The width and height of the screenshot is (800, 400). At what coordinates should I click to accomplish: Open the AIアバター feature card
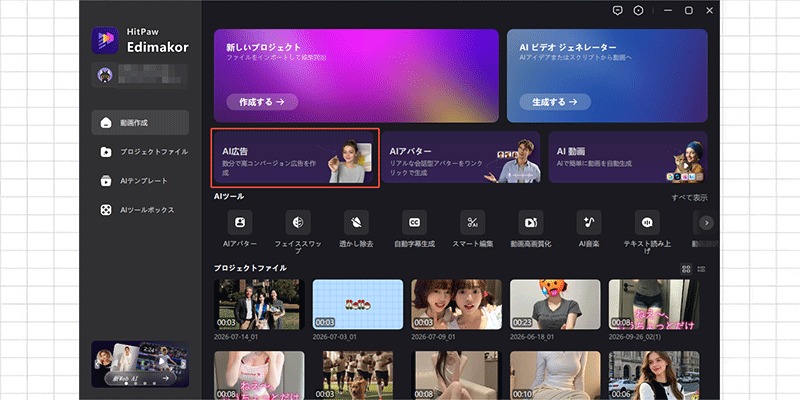[x=461, y=157]
